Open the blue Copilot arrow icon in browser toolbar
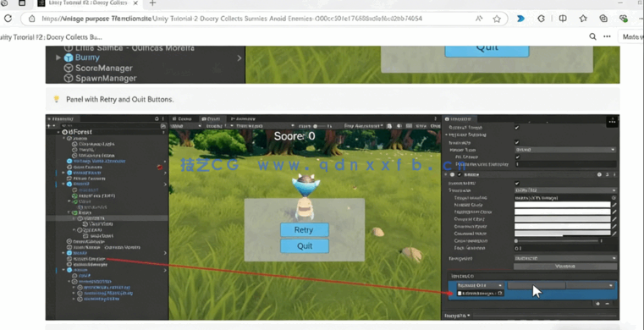 (x=520, y=19)
